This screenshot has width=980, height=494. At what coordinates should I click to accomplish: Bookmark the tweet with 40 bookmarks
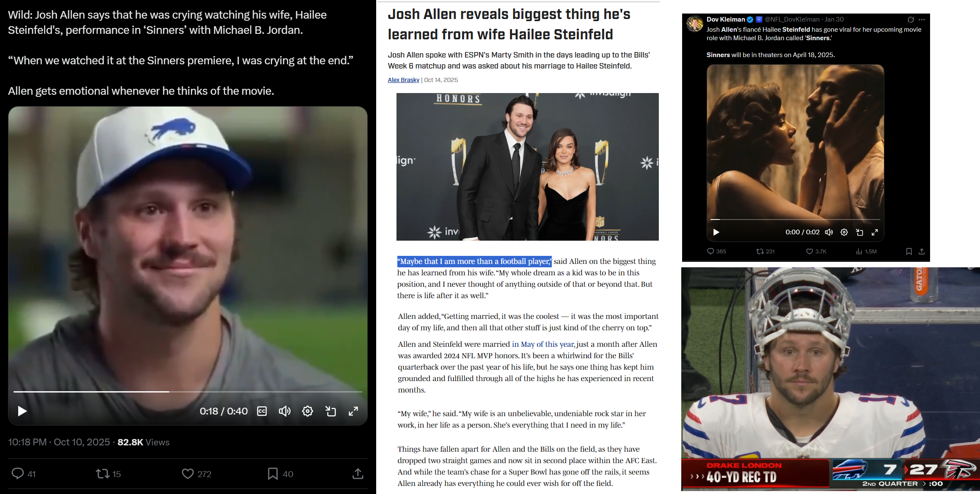[x=273, y=473]
